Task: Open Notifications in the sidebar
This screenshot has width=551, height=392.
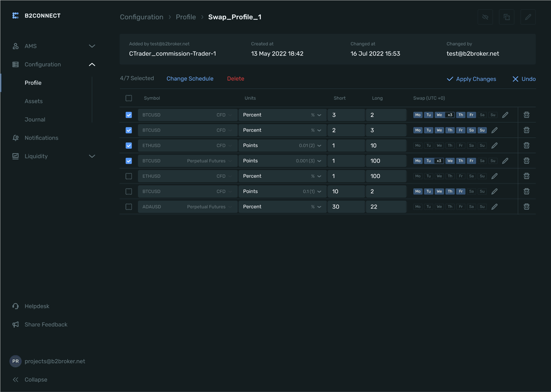Action: click(x=41, y=138)
